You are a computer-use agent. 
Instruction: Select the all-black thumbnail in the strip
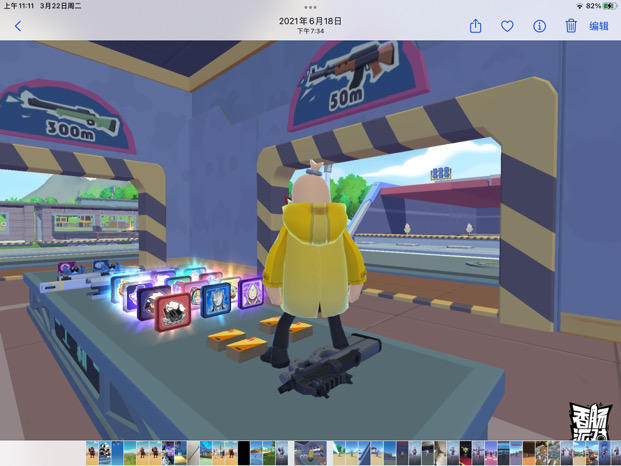[244, 453]
